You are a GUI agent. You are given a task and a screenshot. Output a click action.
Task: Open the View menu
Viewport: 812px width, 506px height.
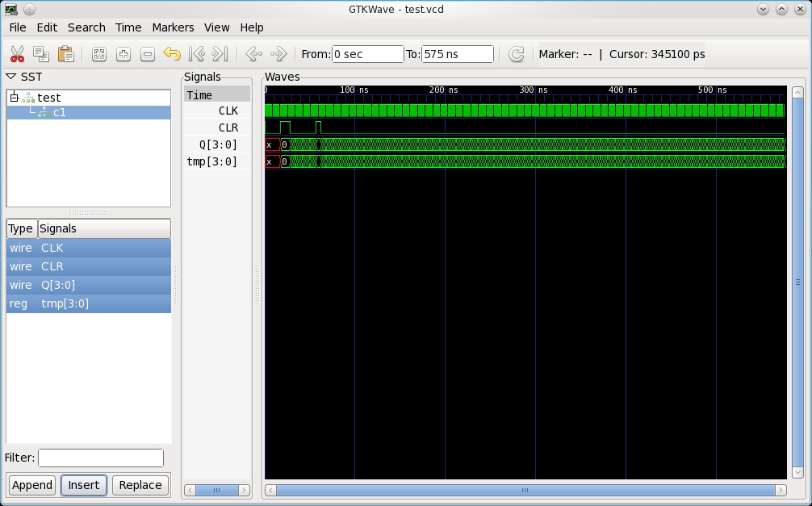pos(216,27)
